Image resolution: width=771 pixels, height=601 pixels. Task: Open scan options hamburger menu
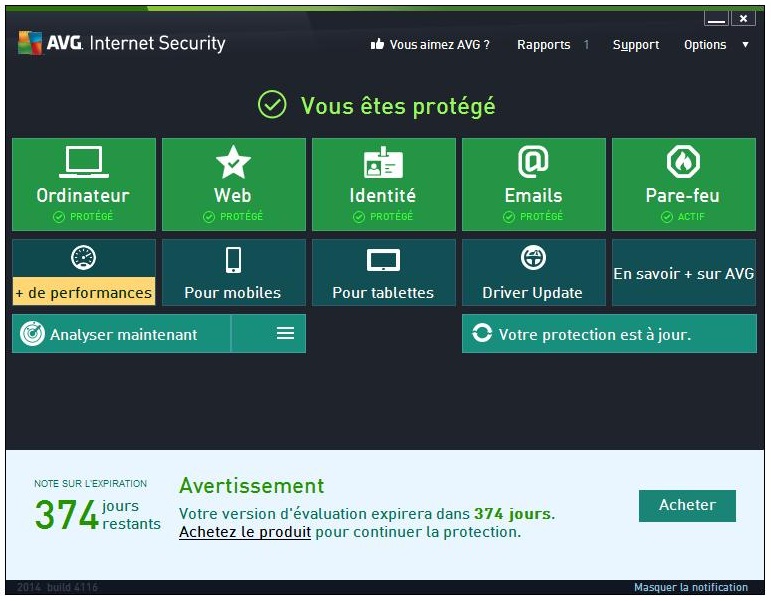285,333
